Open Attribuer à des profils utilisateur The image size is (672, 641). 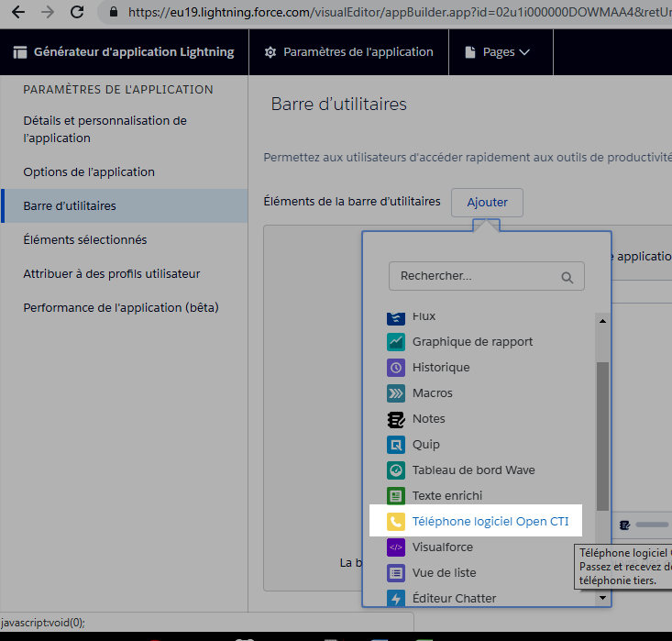tap(112, 273)
